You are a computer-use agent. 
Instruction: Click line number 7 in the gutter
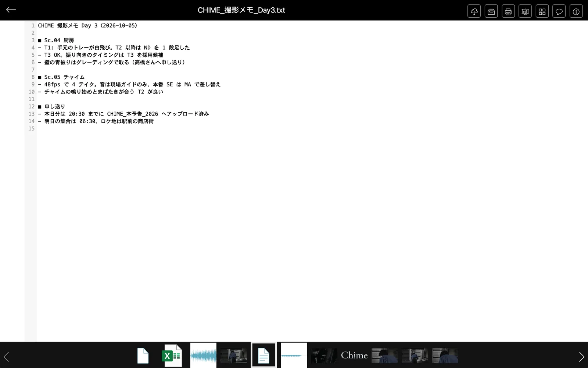33,70
